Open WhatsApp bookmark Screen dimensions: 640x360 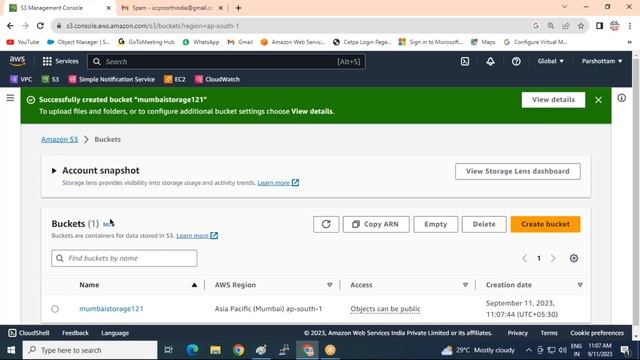[x=201, y=42]
